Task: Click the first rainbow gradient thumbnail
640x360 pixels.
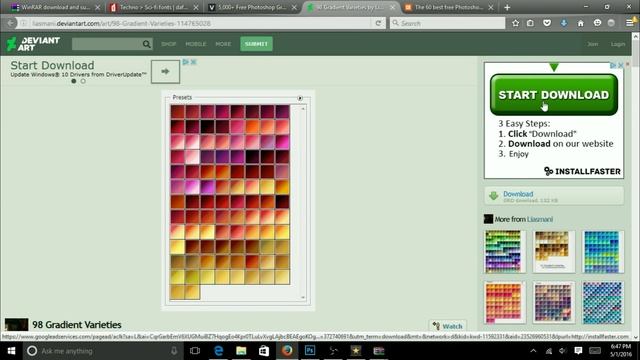Action: (x=505, y=251)
